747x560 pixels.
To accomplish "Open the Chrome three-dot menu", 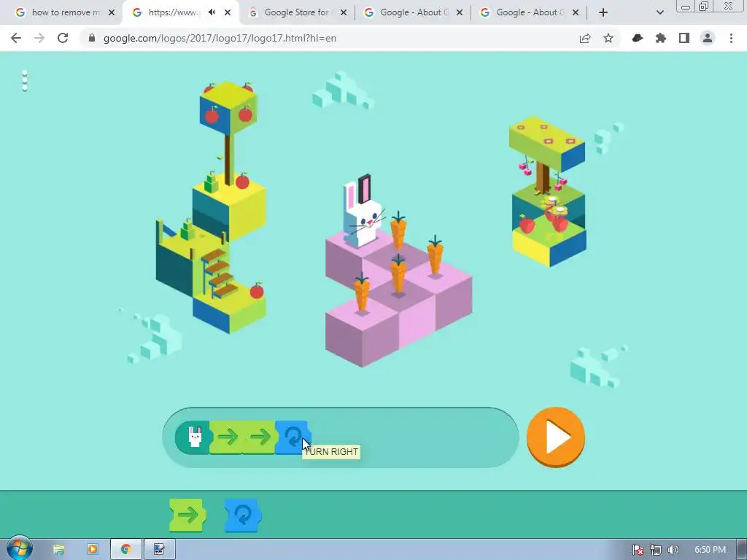I will coord(731,38).
